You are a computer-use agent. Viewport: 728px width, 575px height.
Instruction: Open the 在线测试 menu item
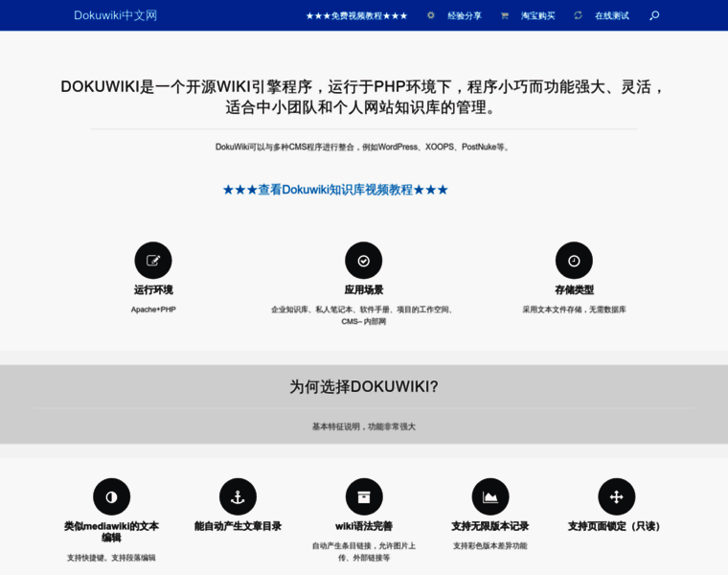[x=612, y=15]
